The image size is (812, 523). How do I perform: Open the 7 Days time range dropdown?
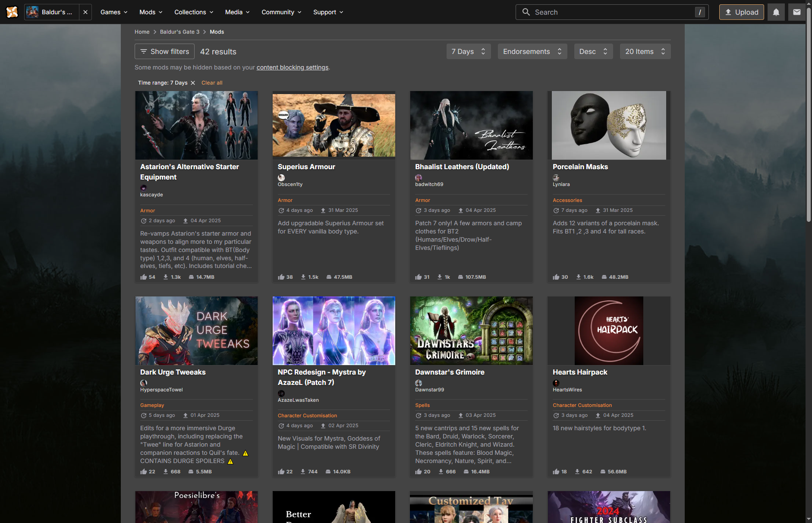tap(469, 51)
